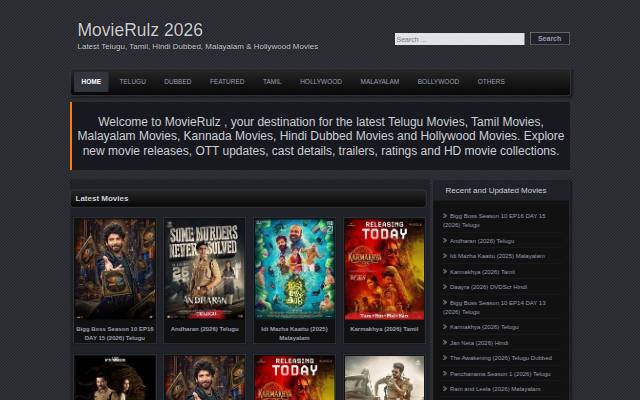The height and width of the screenshot is (400, 640).
Task: Open the OTHERS menu
Action: (491, 82)
